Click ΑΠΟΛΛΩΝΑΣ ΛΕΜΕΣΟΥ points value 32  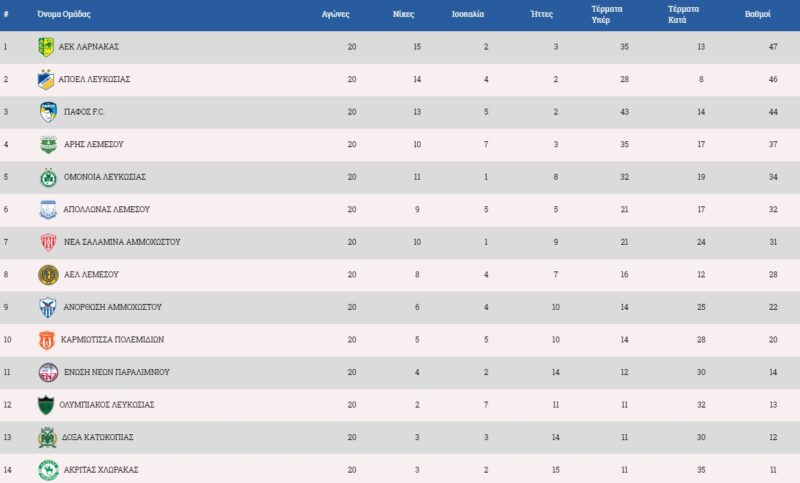773,210
